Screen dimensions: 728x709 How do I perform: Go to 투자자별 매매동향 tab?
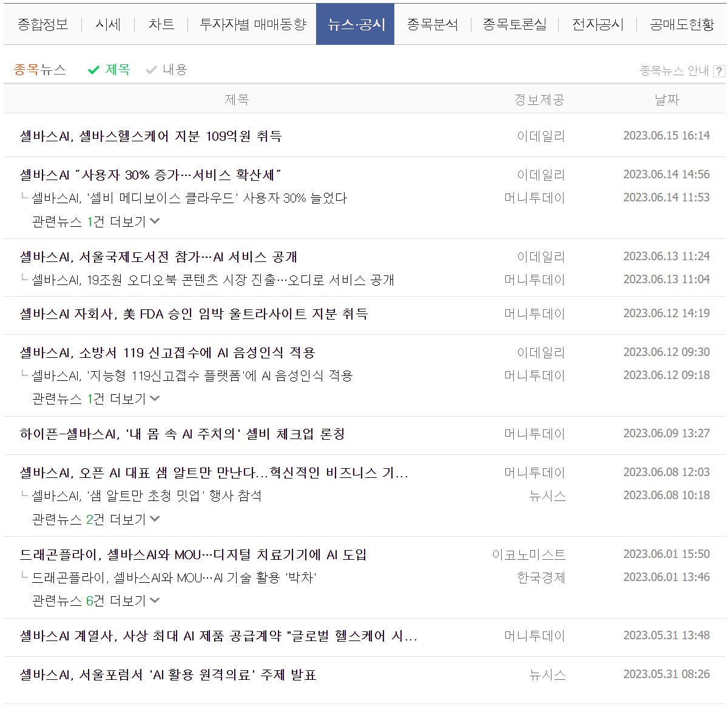pyautogui.click(x=253, y=24)
